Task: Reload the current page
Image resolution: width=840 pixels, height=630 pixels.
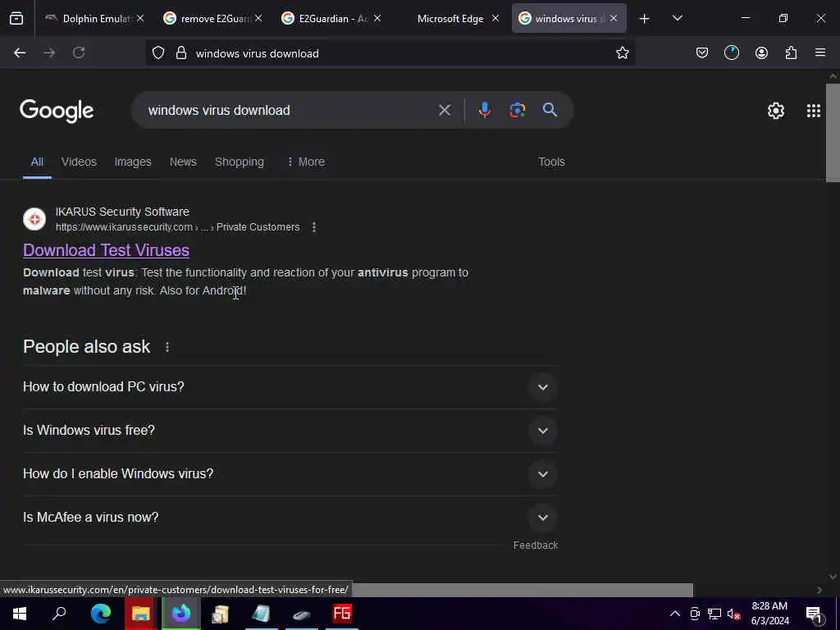Action: tap(79, 52)
